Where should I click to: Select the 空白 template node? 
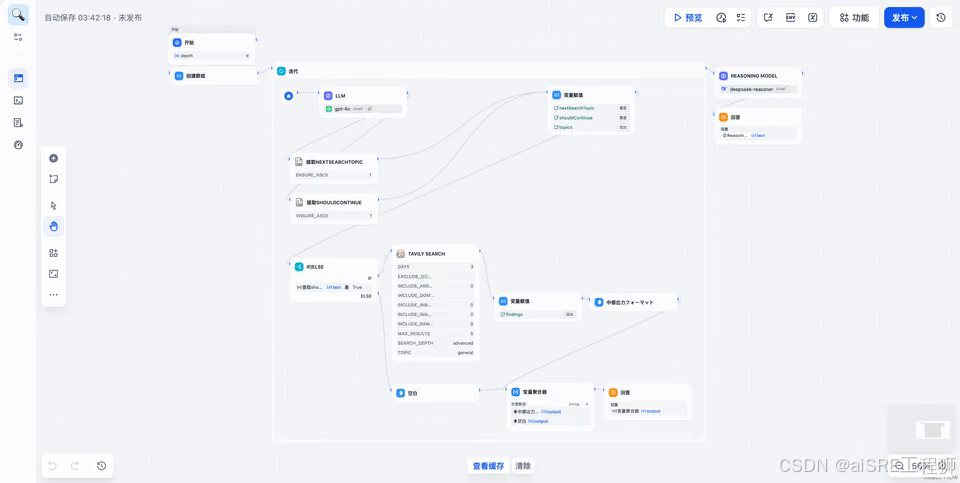435,393
